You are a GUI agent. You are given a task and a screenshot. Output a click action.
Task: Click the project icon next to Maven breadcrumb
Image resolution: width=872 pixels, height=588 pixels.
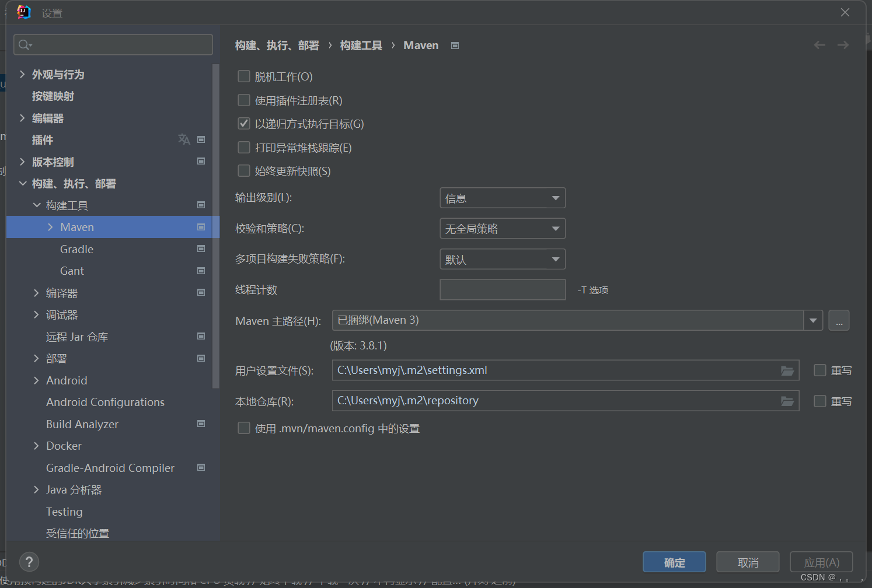pos(455,45)
